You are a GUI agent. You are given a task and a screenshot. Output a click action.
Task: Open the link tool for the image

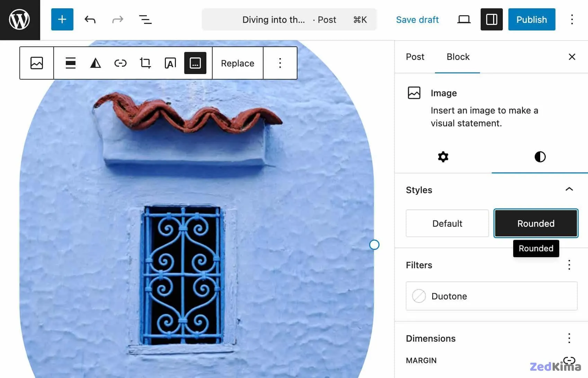[120, 63]
